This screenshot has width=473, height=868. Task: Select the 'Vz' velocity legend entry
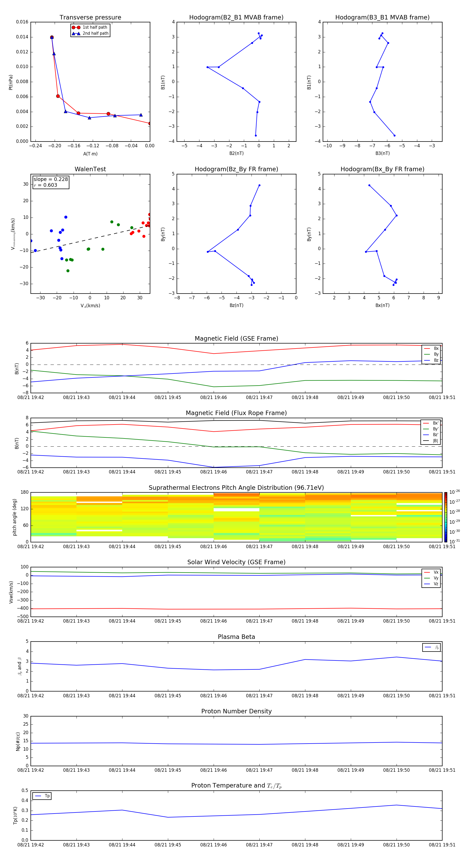click(x=431, y=584)
